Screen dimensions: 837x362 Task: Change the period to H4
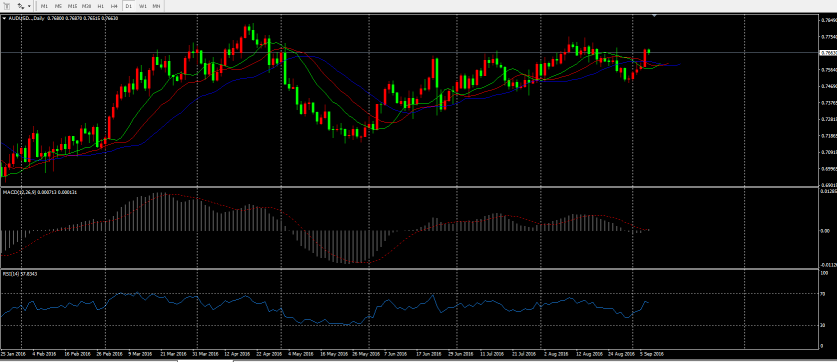(x=114, y=6)
